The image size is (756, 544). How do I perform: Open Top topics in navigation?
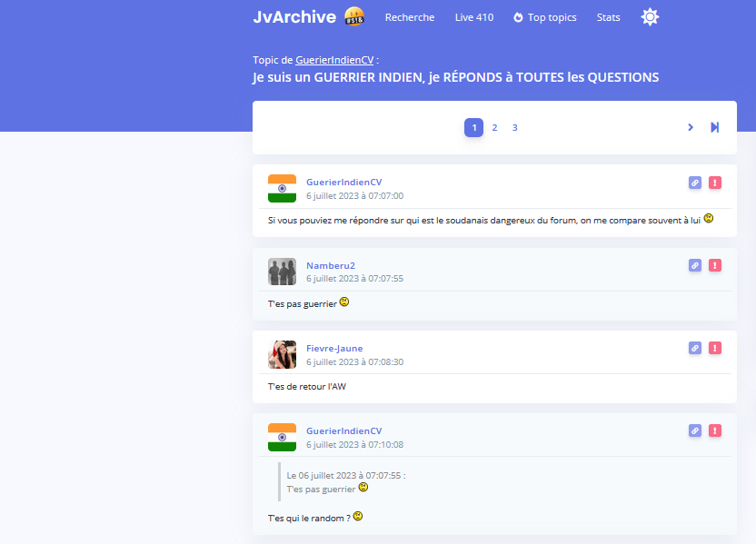545,17
